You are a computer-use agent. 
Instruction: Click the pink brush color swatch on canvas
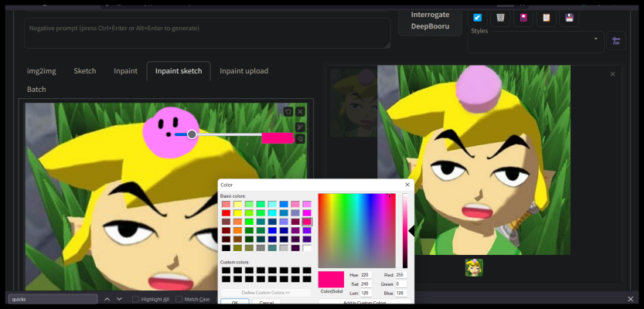[278, 138]
